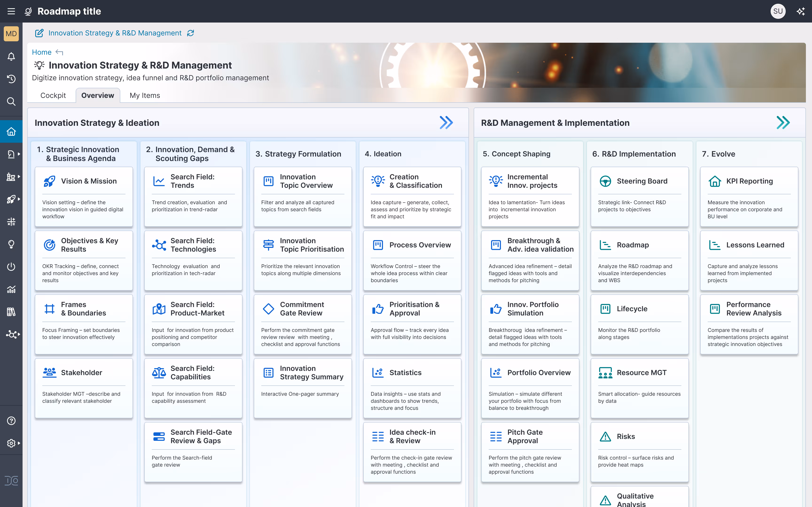Screen dimensions: 812x507
Task: Click the SU user avatar
Action: [x=778, y=11]
